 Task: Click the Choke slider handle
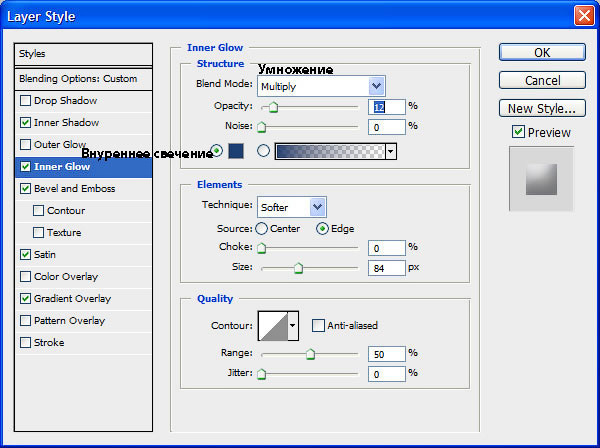coord(261,248)
